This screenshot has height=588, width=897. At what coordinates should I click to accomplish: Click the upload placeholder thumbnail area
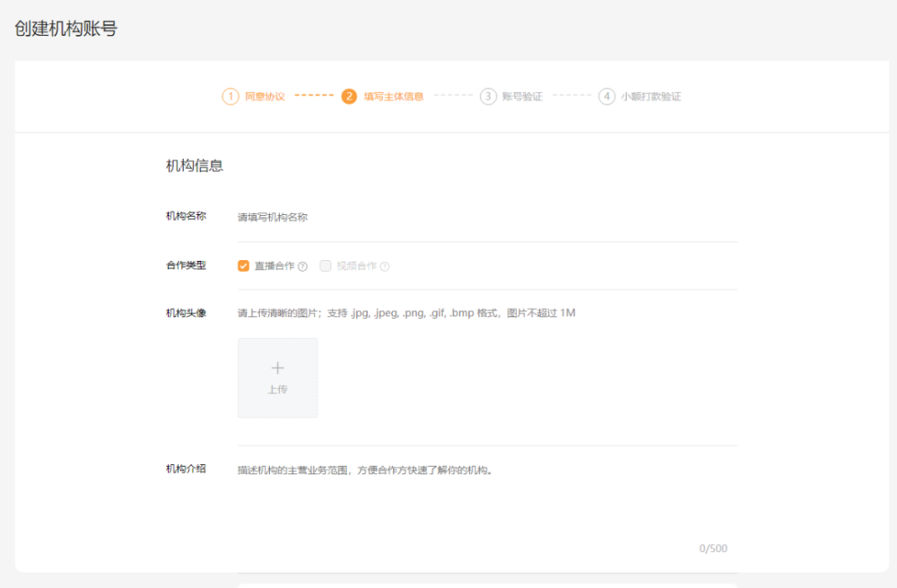[278, 377]
